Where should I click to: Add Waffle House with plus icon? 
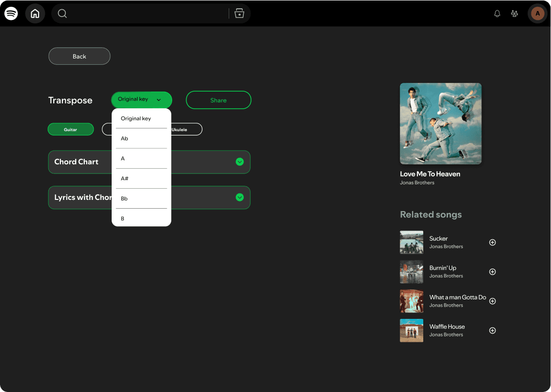pos(492,331)
